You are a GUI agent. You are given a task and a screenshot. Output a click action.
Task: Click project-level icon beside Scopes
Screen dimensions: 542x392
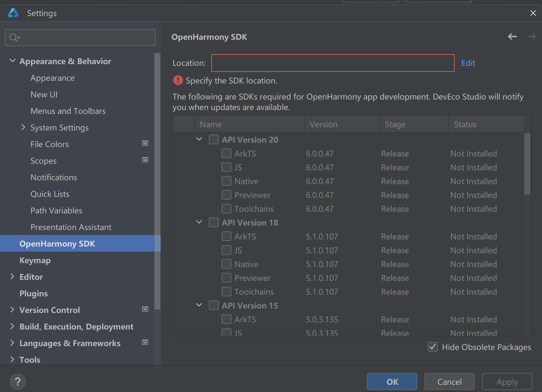pos(145,160)
